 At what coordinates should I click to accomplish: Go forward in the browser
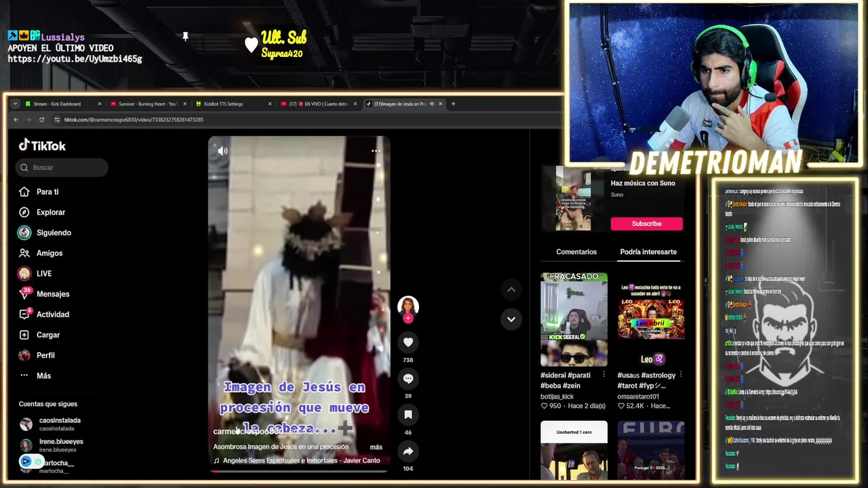click(x=28, y=119)
